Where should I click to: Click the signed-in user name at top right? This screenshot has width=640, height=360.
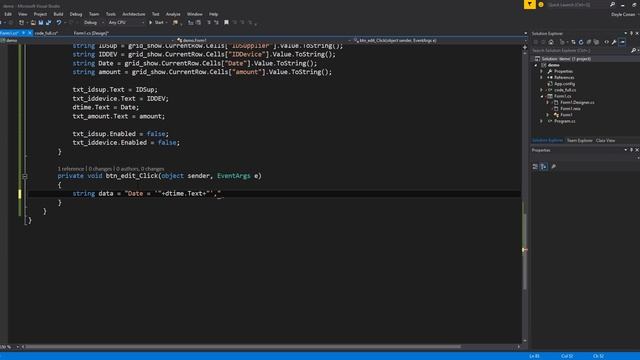623,14
